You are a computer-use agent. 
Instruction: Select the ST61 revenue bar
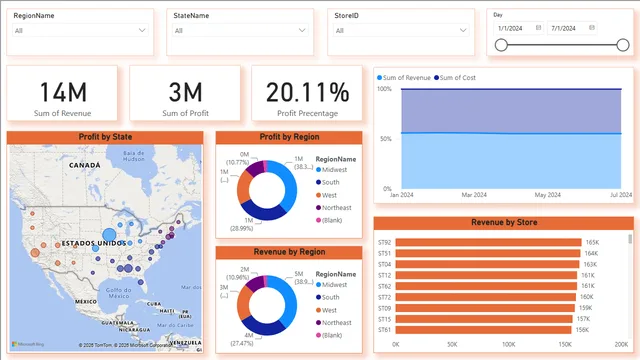tap(483, 330)
